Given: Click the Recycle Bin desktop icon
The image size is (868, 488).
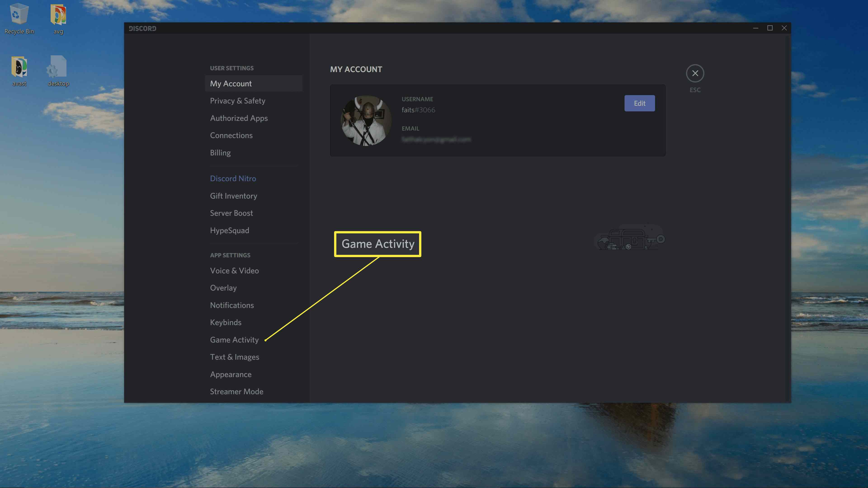Looking at the screenshot, I should point(19,18).
